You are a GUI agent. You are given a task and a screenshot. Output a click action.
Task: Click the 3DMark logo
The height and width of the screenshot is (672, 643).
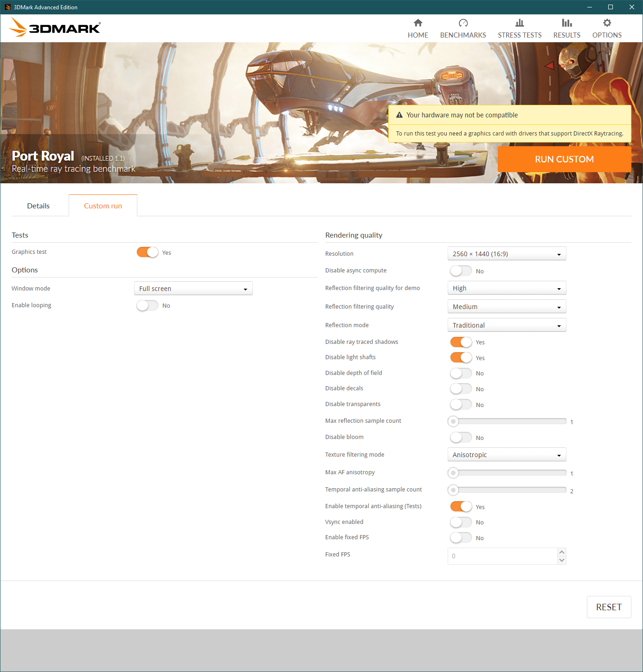(54, 27)
